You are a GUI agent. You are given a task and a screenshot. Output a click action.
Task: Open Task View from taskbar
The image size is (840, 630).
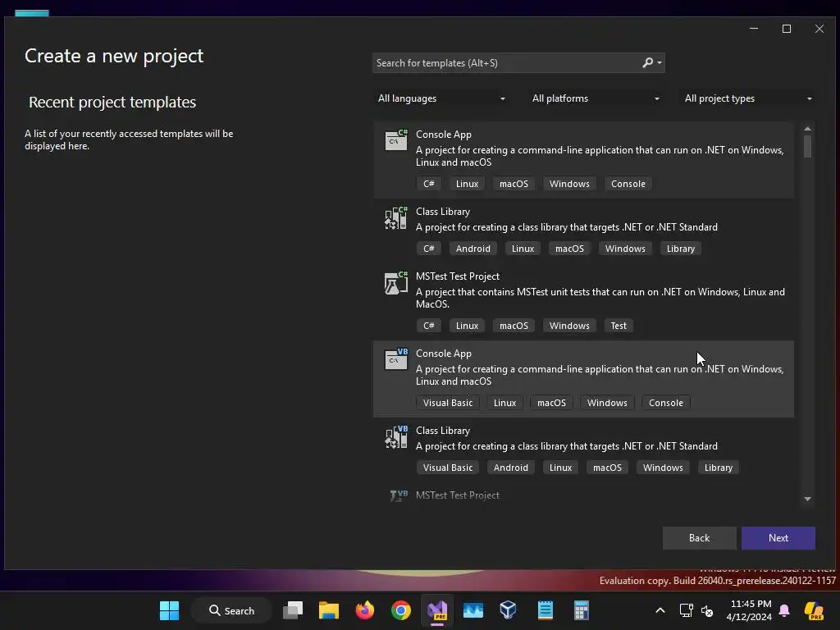coord(293,610)
